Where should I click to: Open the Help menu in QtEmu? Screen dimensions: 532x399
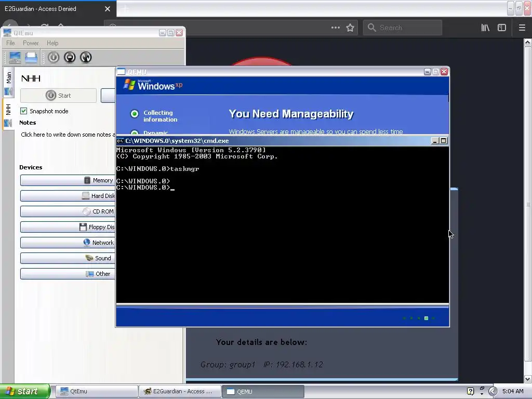(52, 43)
